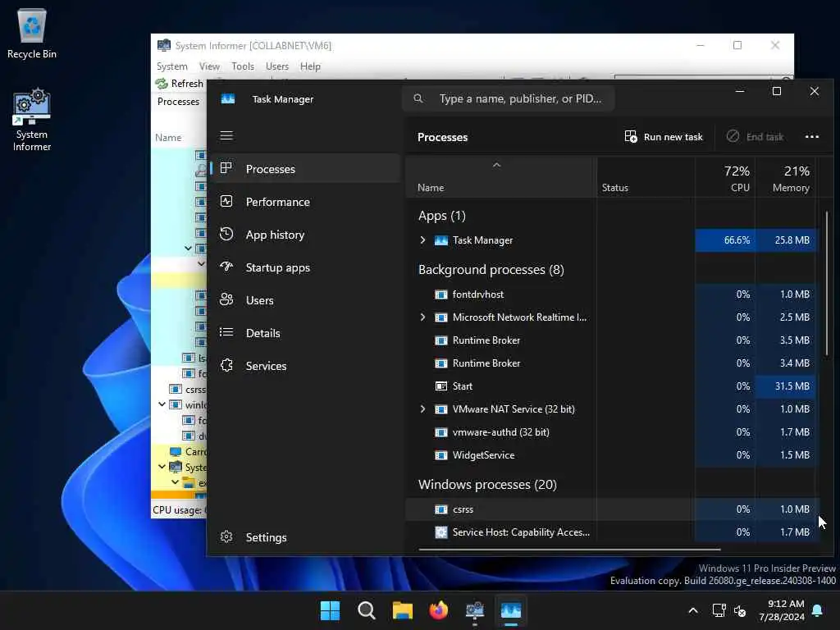Click the End task button
Screen dimensions: 840x630
click(756, 137)
